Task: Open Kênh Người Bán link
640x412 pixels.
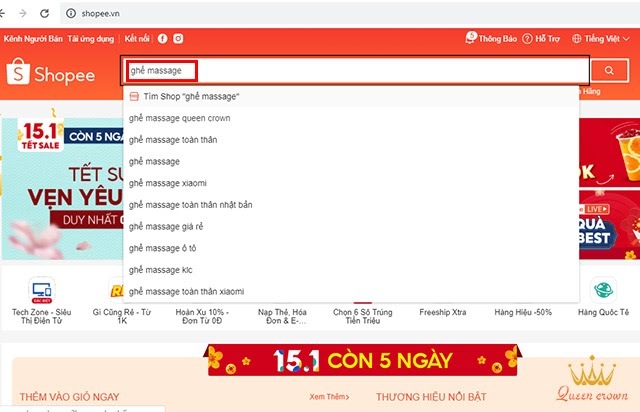Action: coord(33,39)
